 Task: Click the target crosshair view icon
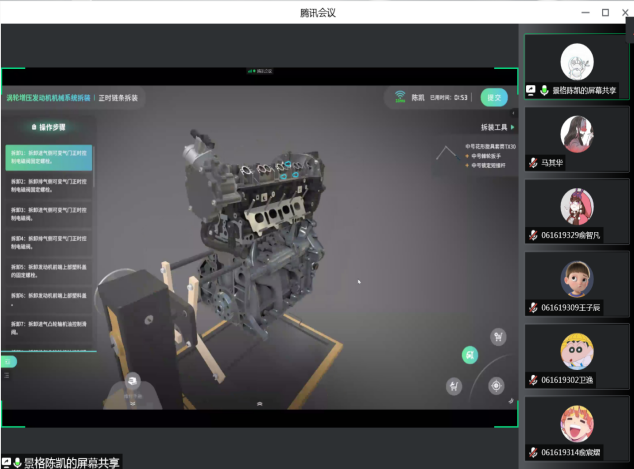click(496, 385)
